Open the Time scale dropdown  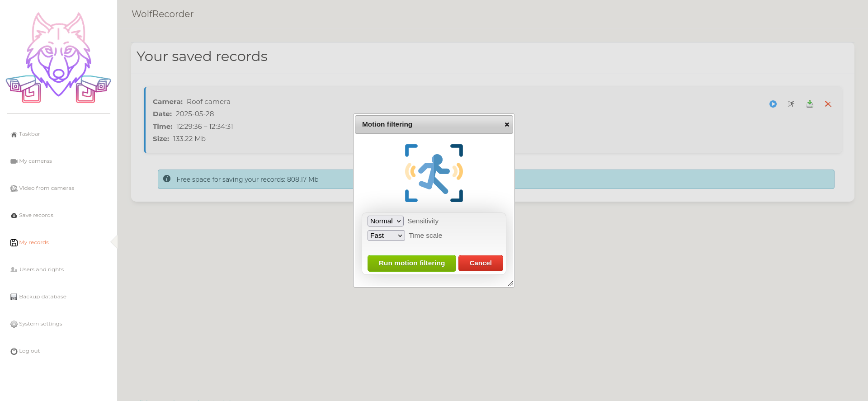point(386,236)
